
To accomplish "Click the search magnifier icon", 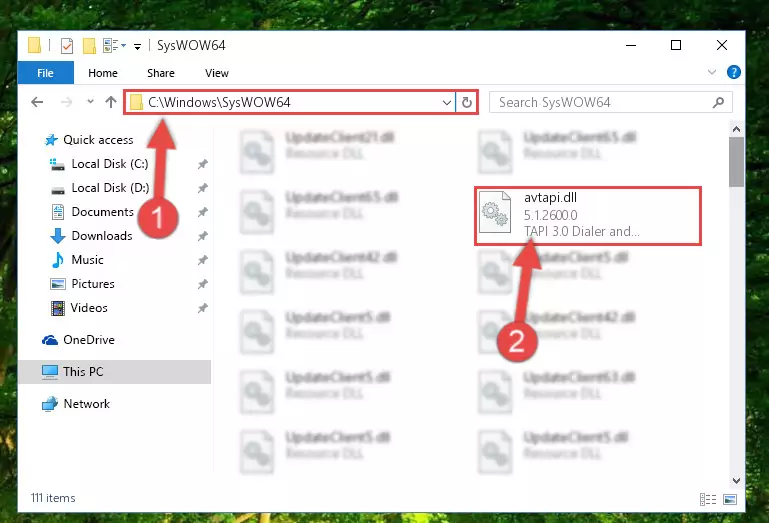I will 718,103.
